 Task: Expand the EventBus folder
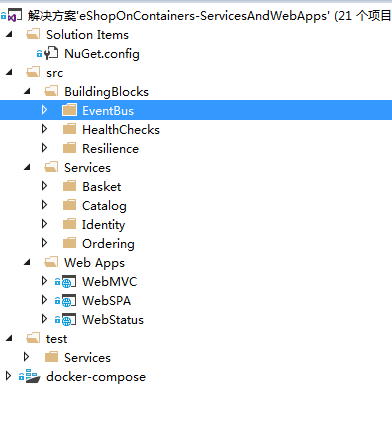coord(44,110)
